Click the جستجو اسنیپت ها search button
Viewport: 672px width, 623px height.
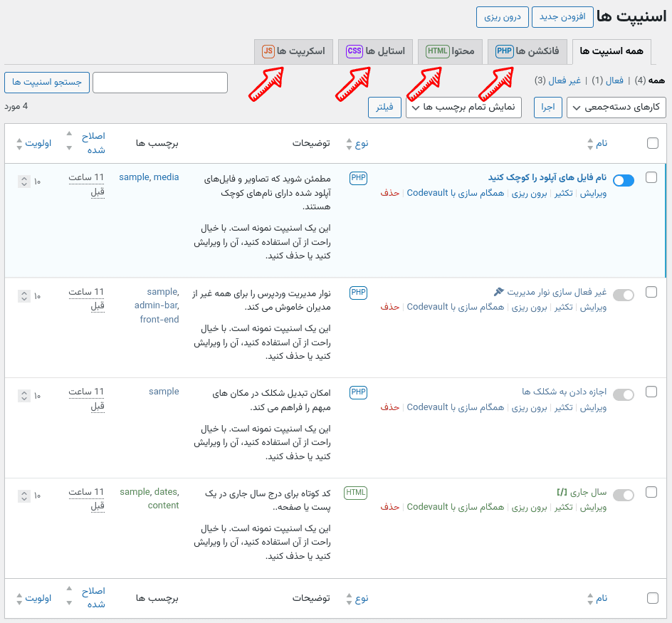click(x=47, y=83)
